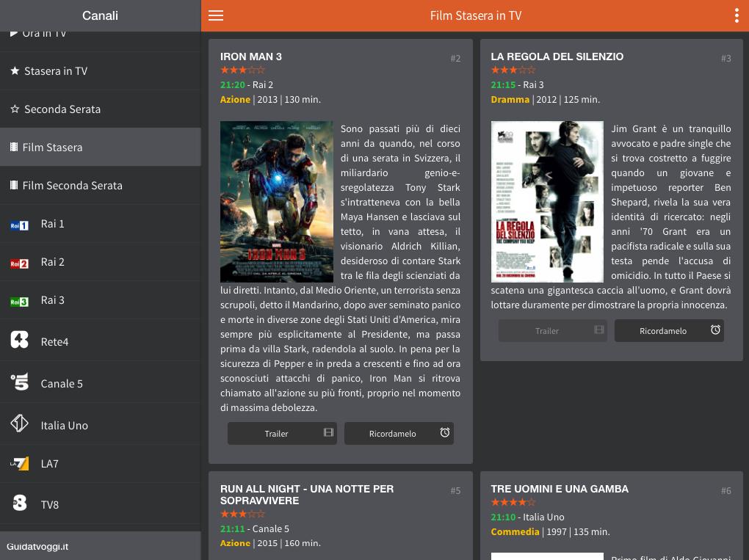Click the outline star icon beside Seconda Serata
Viewport: 749px width, 560px height.
(15, 109)
